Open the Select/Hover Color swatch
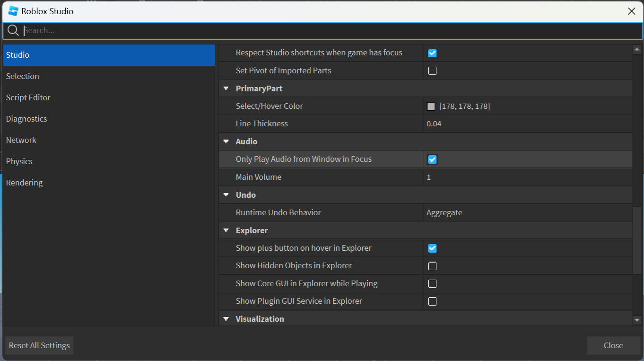The height and width of the screenshot is (361, 644). 431,106
